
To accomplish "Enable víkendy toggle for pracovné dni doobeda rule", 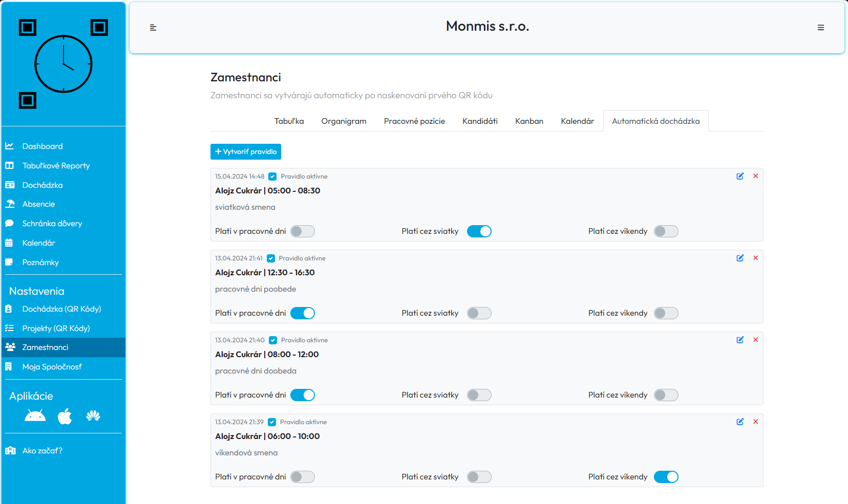I will [666, 395].
